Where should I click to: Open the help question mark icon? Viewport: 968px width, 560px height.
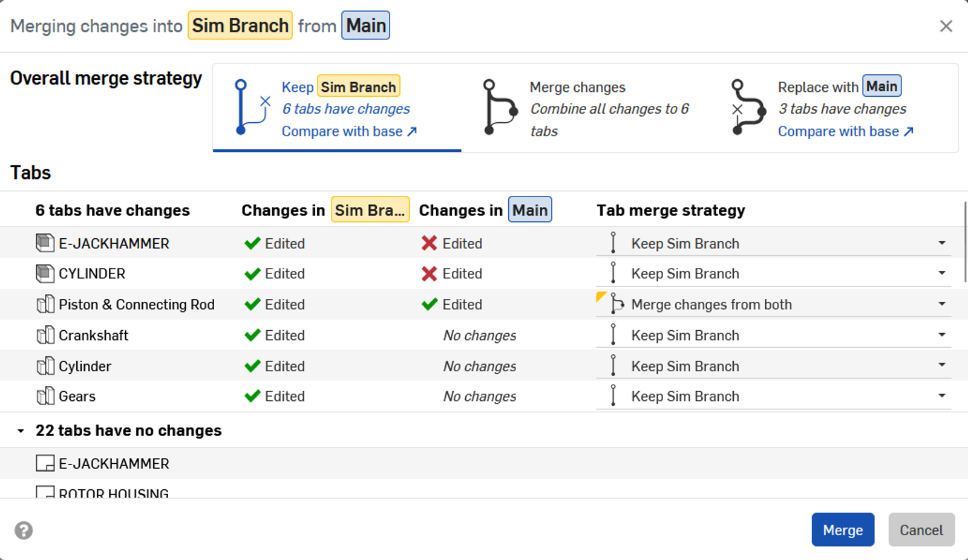coord(24,530)
